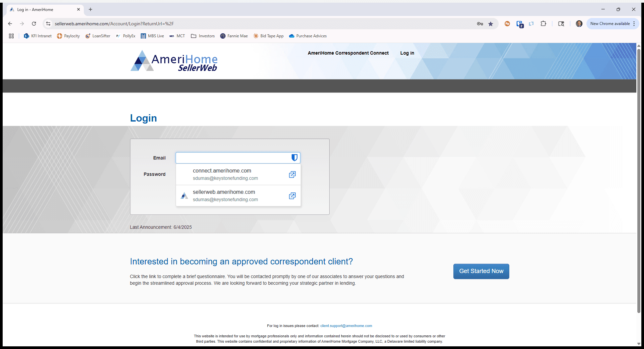View site information icon in address bar
This screenshot has width=644, height=349.
coord(48,24)
